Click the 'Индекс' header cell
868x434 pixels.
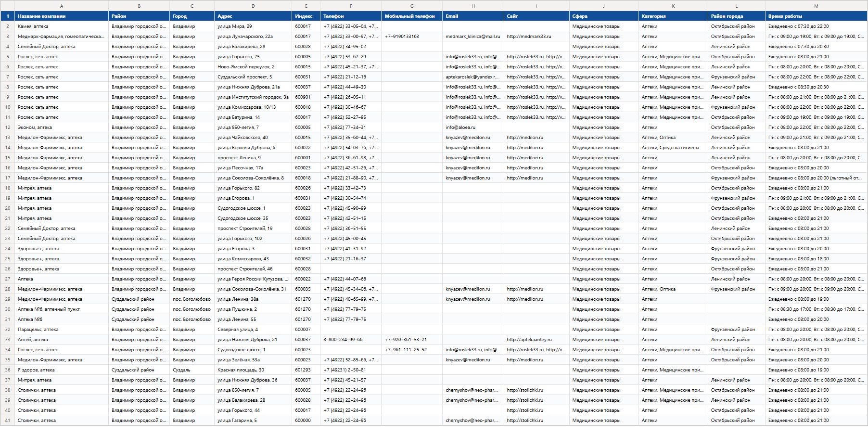tap(306, 16)
